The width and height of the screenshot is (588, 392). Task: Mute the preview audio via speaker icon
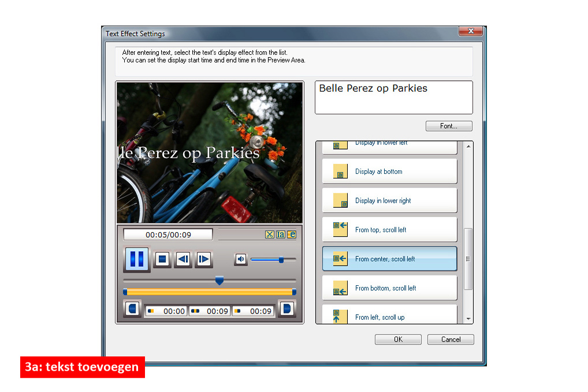241,259
